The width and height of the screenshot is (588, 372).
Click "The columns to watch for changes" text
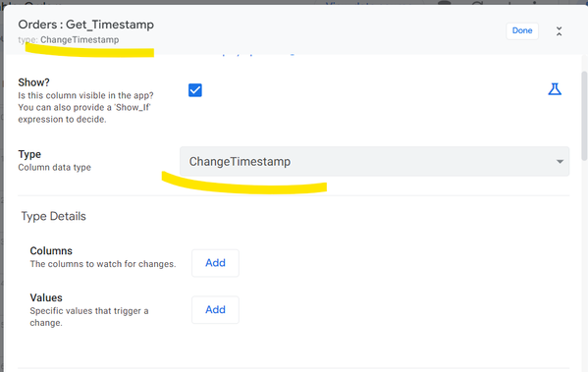(x=103, y=264)
